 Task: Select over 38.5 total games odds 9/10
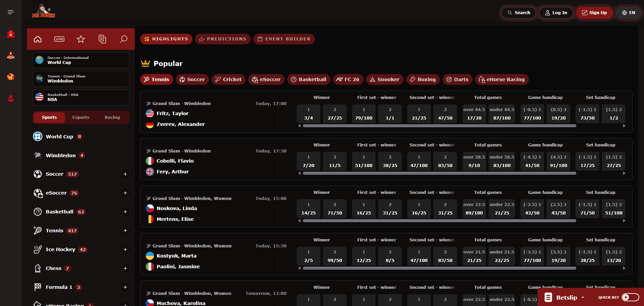click(474, 161)
